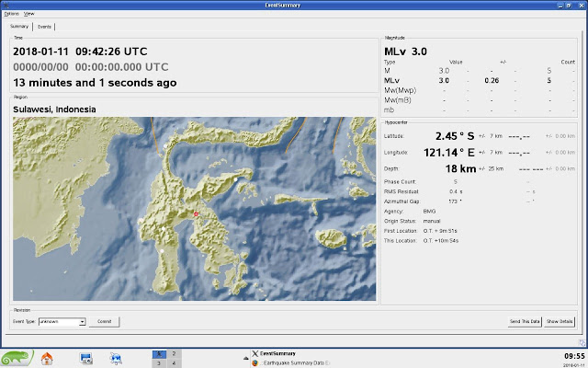Click the Azimuthal Gap value 173
588x368 pixels.
pos(455,201)
